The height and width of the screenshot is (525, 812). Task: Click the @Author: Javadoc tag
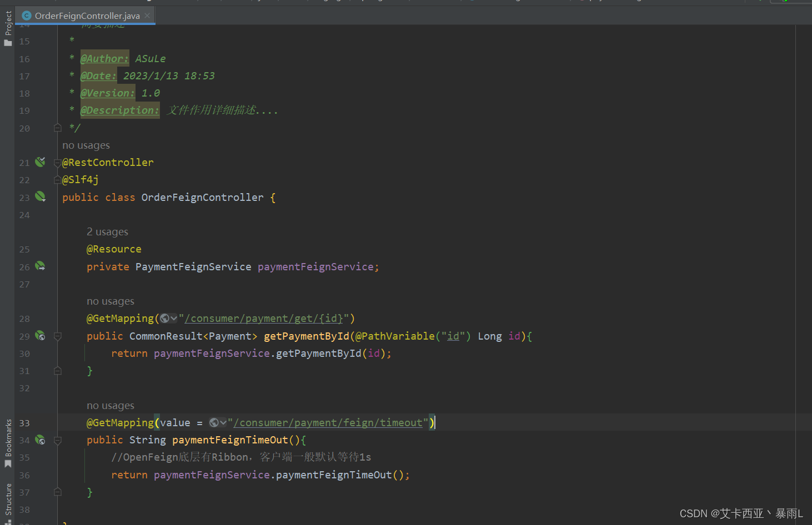[104, 58]
